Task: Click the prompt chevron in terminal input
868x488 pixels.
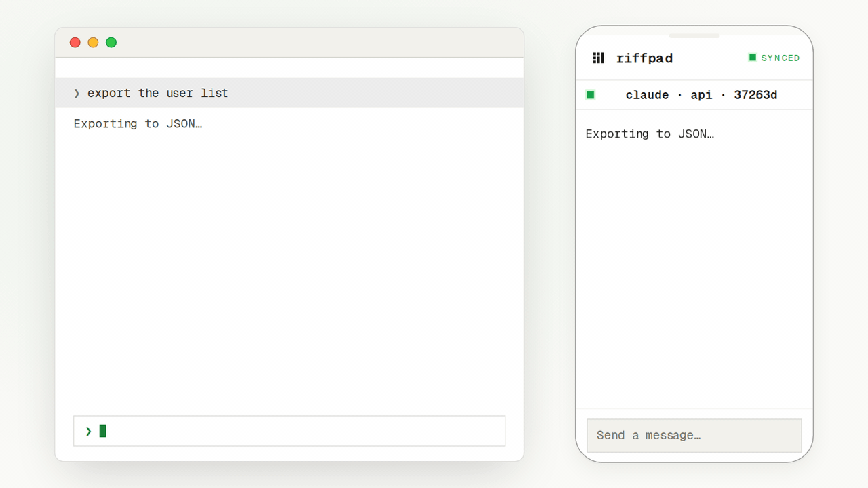Action: (x=88, y=431)
